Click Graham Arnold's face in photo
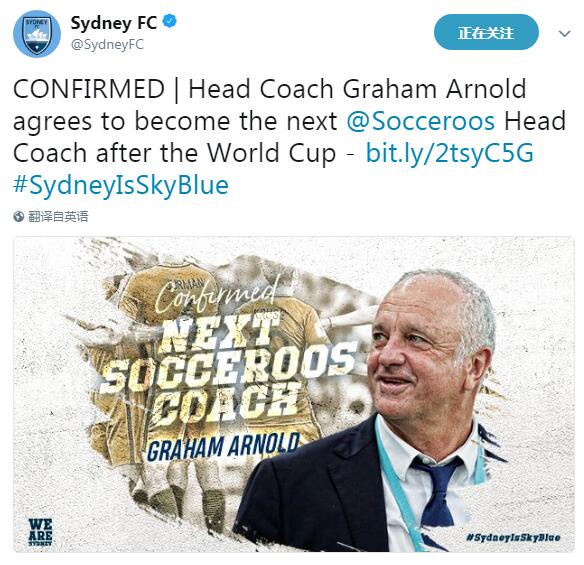Screen dimensions: 584x565 [425, 354]
